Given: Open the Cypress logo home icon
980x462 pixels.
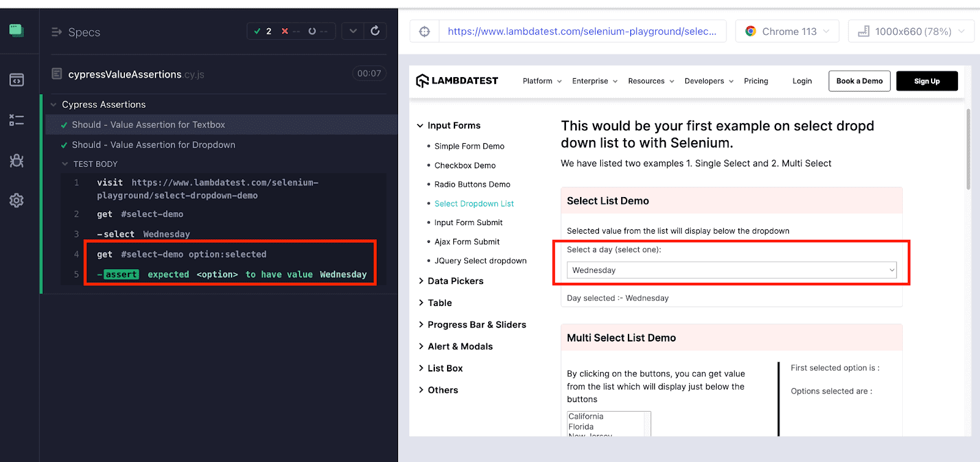Looking at the screenshot, I should click(x=17, y=30).
